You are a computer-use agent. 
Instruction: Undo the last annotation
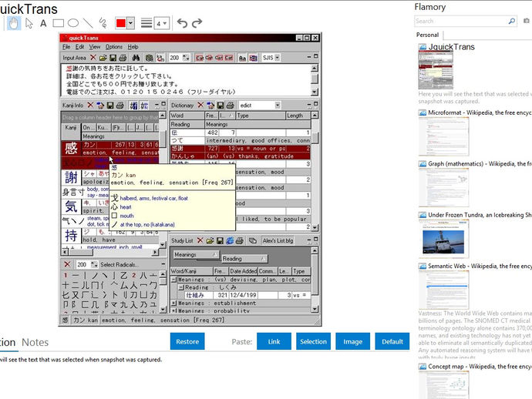pos(182,23)
